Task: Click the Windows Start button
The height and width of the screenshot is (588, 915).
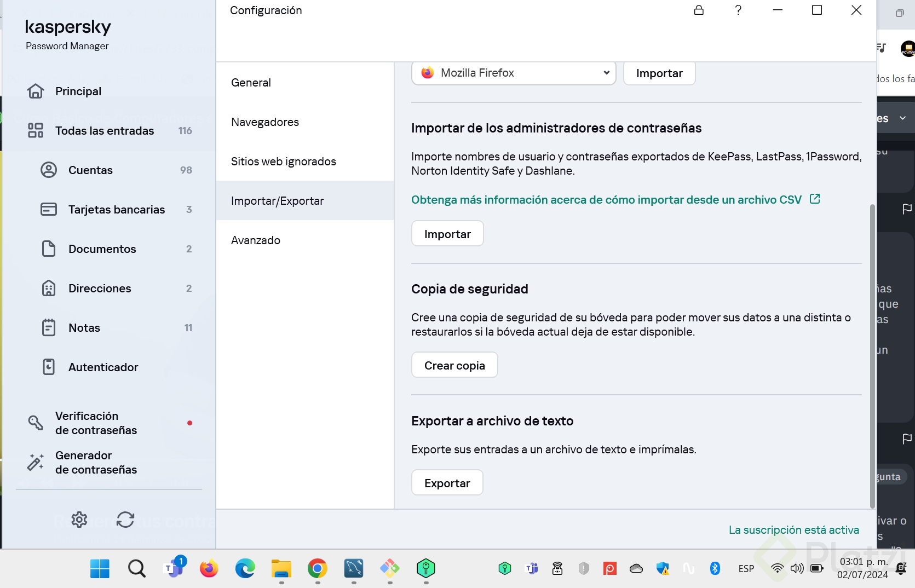Action: pos(100,569)
